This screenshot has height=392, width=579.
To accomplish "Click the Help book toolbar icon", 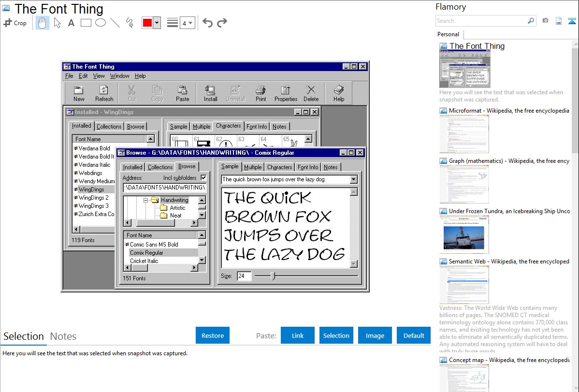I will tap(339, 93).
